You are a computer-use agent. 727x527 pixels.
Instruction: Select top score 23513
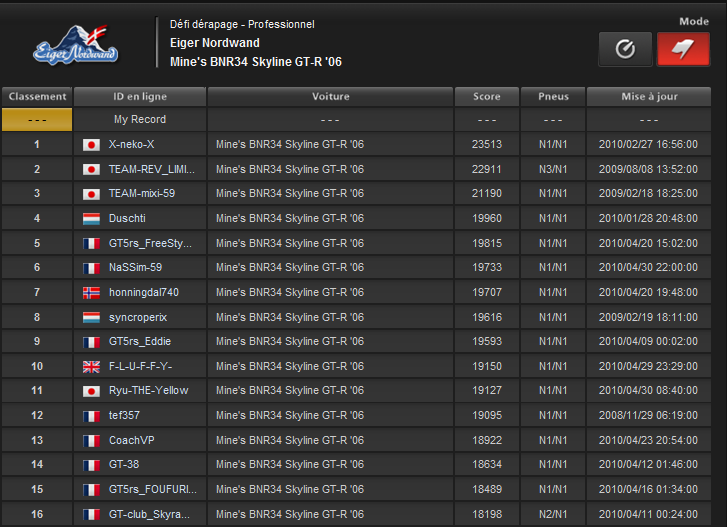[x=487, y=145]
